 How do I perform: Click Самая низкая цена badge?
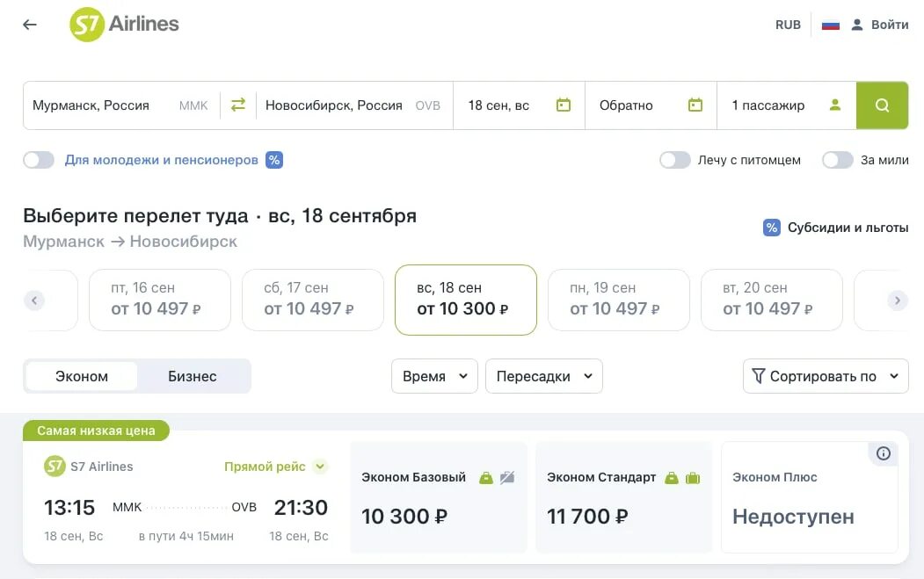96,431
